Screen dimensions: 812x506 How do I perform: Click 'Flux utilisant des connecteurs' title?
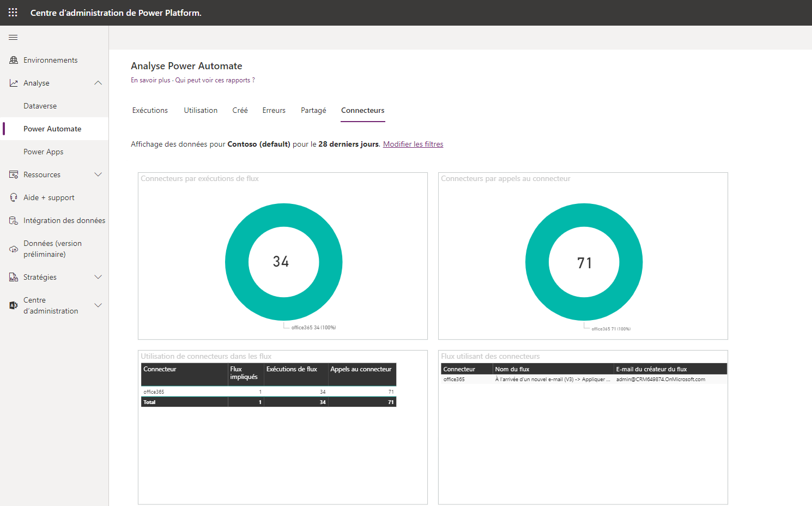coord(490,356)
